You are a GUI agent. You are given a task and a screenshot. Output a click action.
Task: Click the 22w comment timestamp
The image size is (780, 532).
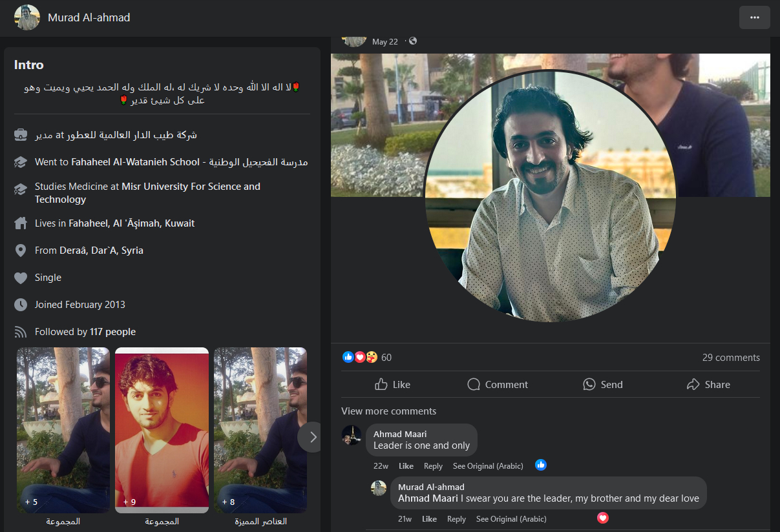pyautogui.click(x=381, y=466)
